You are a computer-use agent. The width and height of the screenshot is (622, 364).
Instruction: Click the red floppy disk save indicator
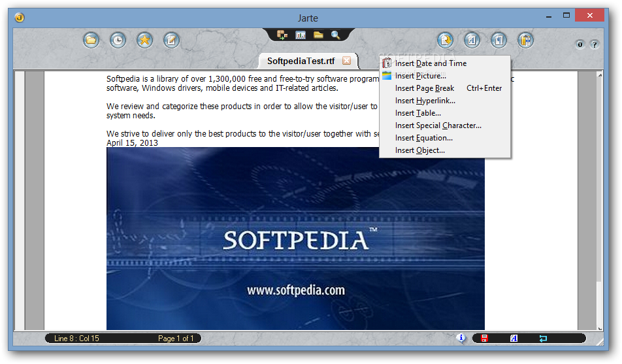point(484,339)
